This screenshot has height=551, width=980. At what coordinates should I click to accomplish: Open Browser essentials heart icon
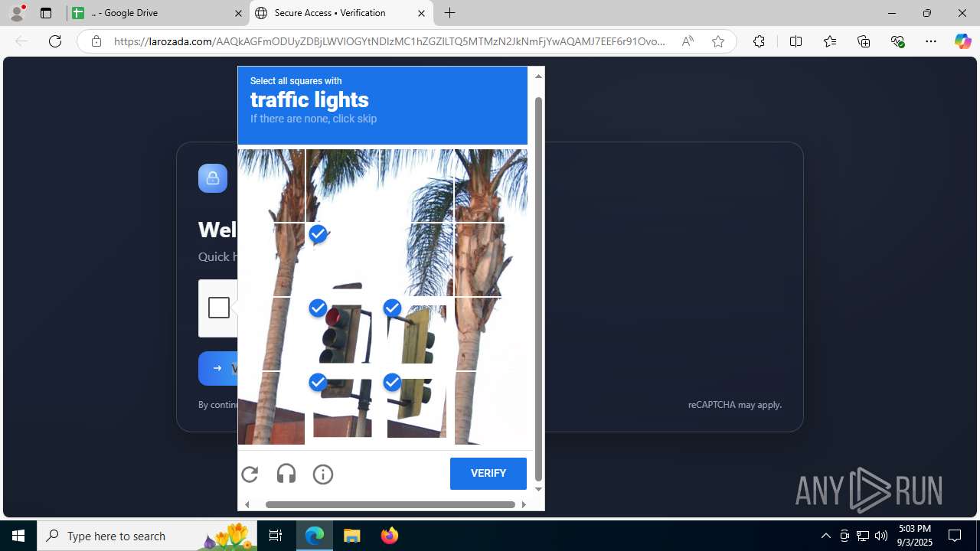(898, 41)
